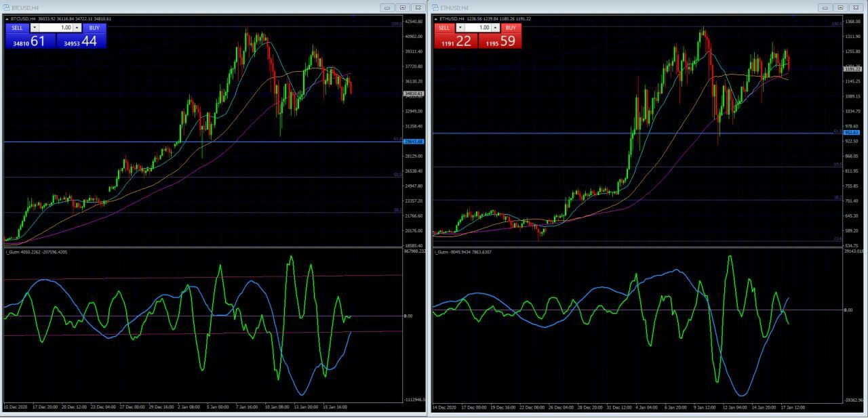Decrease ETHUSD trade volume with the down arrow
The image size is (868, 418).
(460, 28)
